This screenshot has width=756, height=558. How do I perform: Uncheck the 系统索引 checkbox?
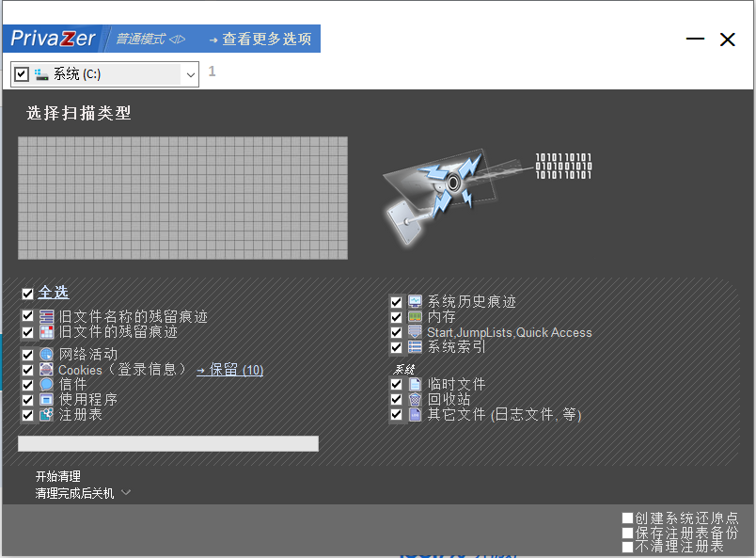click(396, 347)
